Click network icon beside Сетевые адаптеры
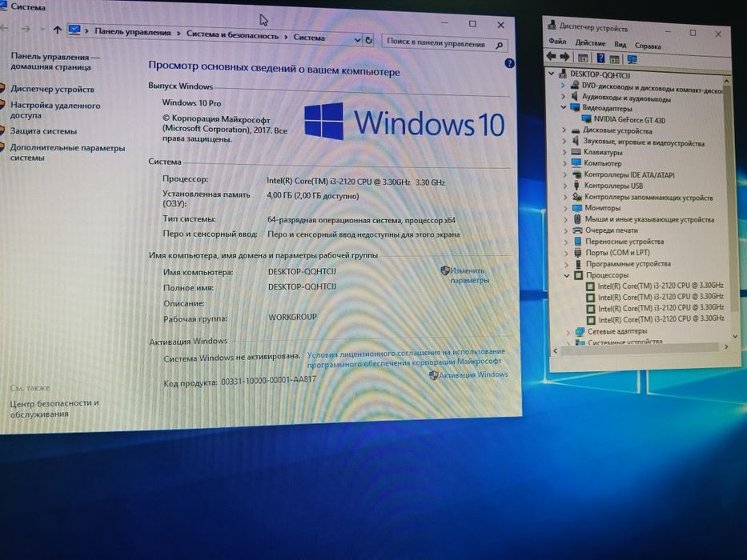Viewport: 747px width, 560px height. [x=580, y=331]
